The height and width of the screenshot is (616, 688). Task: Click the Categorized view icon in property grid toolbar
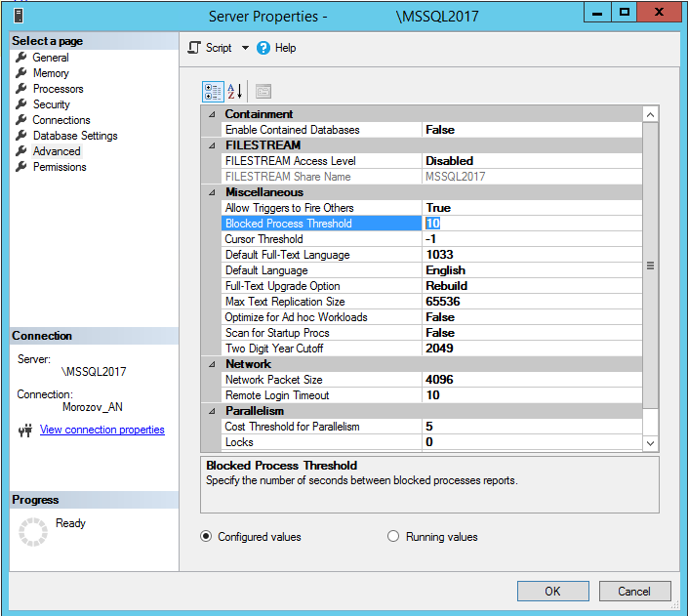tap(213, 92)
